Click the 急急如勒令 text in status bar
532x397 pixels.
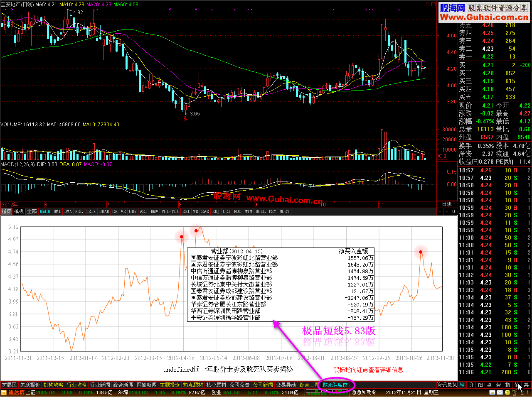pyautogui.click(x=364, y=392)
